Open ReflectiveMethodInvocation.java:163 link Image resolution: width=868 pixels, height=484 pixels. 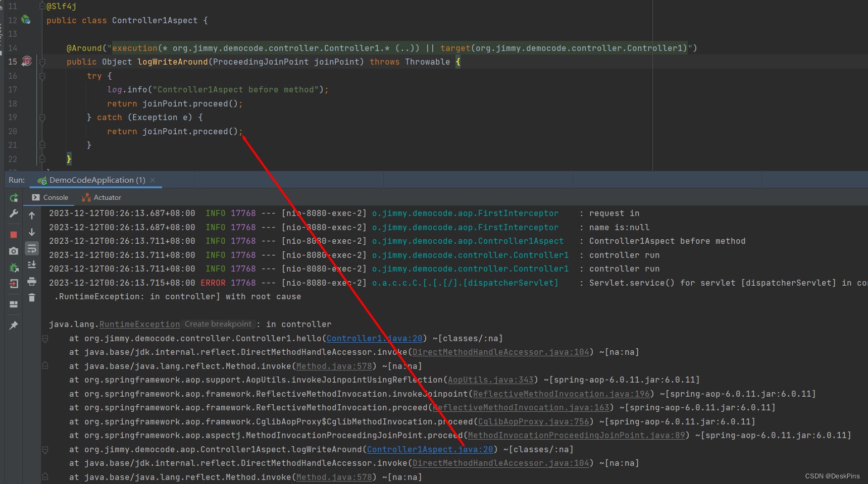(x=521, y=408)
